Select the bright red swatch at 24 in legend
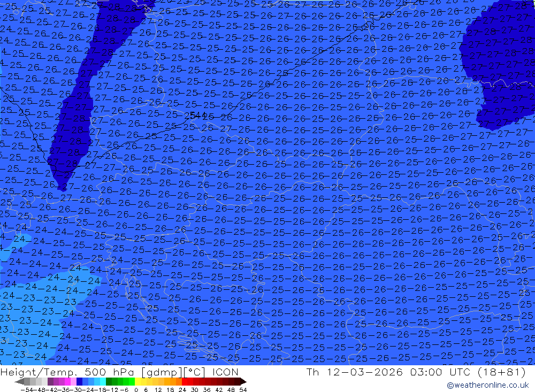This screenshot has height=392, width=535. click(x=185, y=381)
